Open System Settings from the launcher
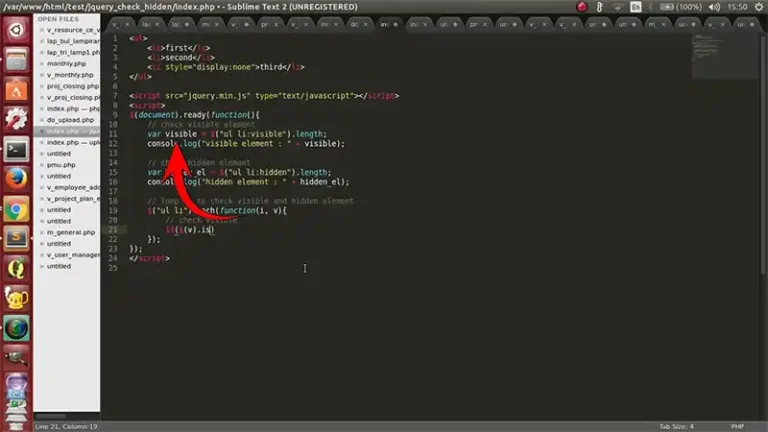Image resolution: width=768 pixels, height=432 pixels. click(x=16, y=120)
